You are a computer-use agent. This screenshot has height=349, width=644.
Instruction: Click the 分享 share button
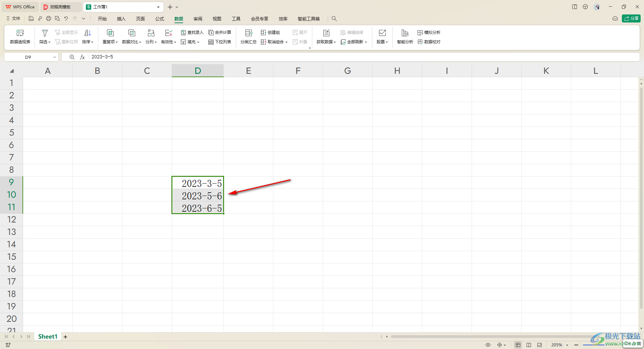click(x=631, y=18)
